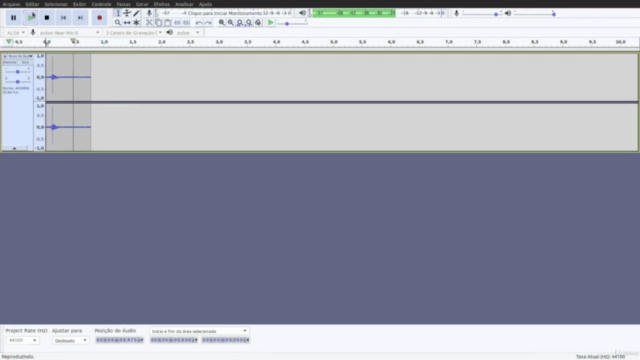Select the Draw (pencil) tool
This screenshot has height=360, width=640.
point(136,13)
